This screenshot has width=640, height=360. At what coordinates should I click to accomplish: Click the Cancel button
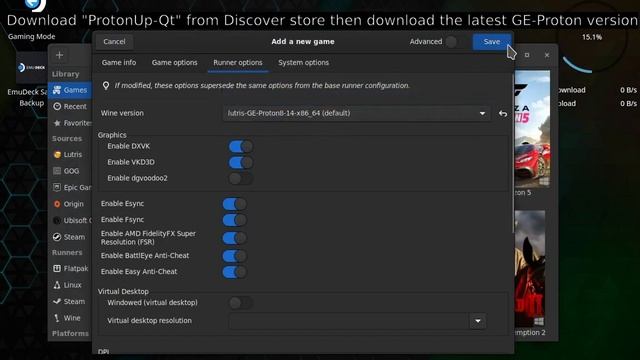pyautogui.click(x=114, y=42)
